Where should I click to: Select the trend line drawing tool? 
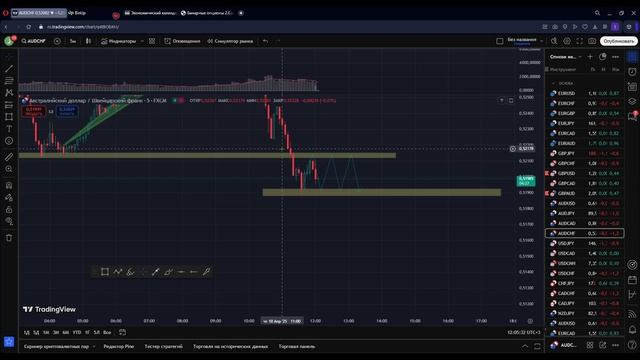[x=9, y=69]
